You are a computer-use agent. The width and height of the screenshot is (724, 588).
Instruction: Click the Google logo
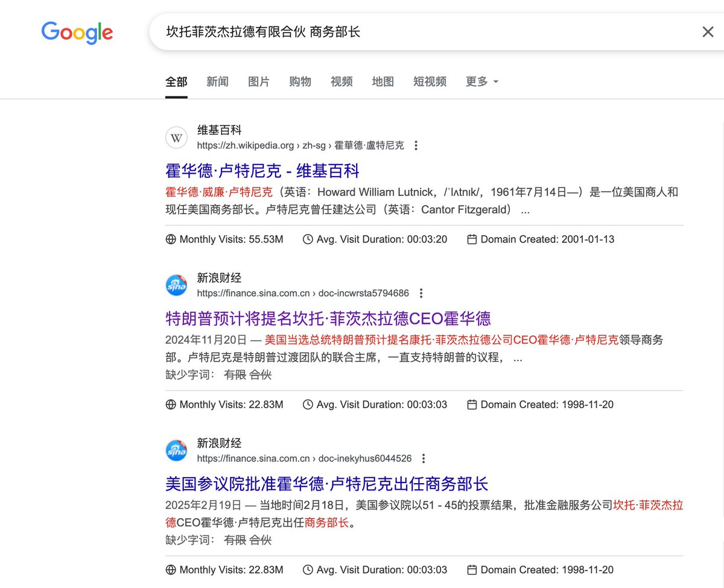click(x=77, y=33)
